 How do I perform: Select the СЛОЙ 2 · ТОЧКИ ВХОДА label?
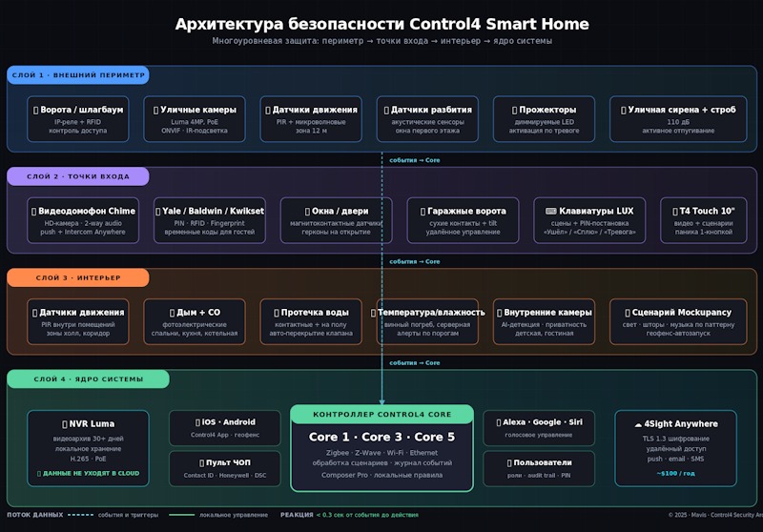point(78,176)
